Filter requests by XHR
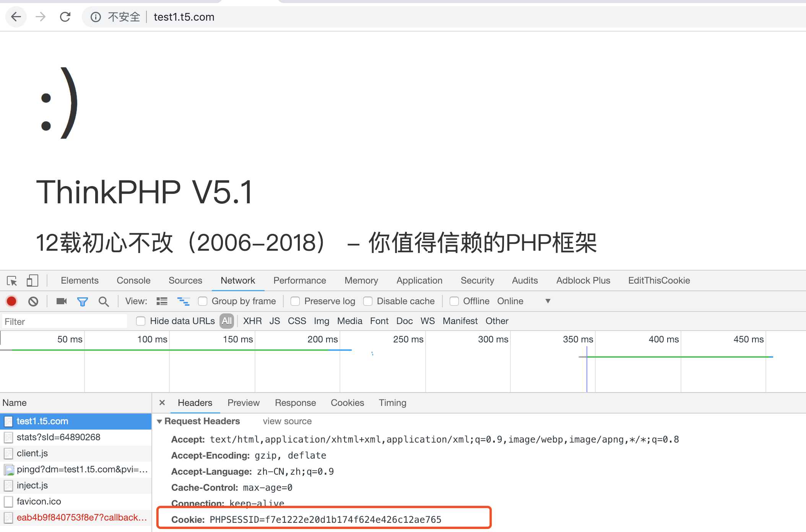Image resolution: width=806 pixels, height=532 pixels. (252, 321)
